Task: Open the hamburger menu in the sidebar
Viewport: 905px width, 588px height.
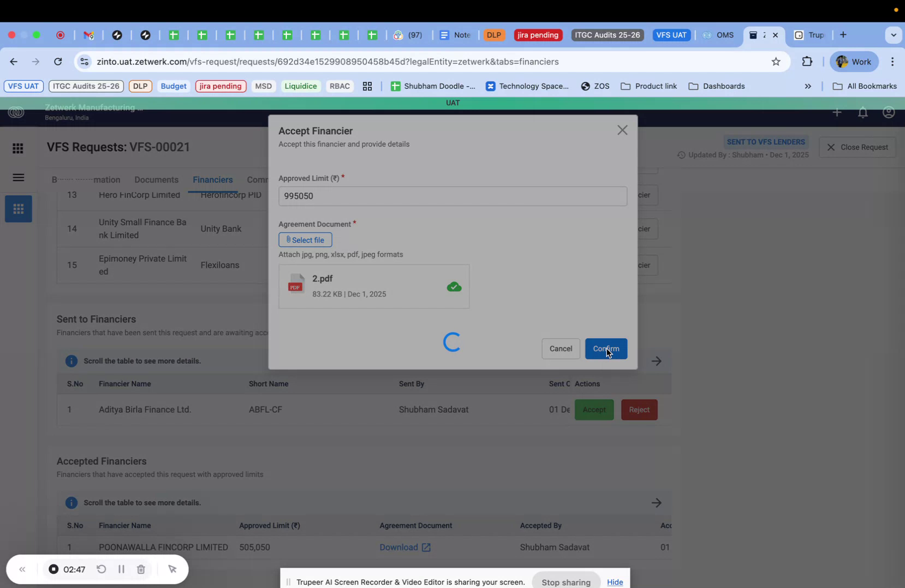Action: (18, 177)
